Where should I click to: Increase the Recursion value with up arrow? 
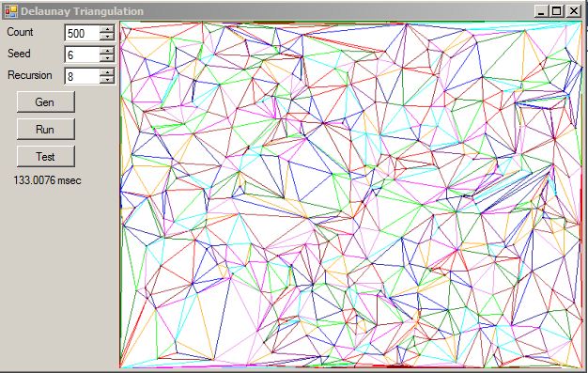107,72
